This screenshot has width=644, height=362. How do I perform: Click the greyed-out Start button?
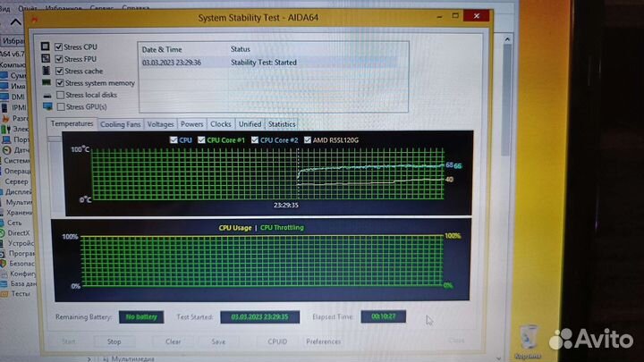point(69,341)
